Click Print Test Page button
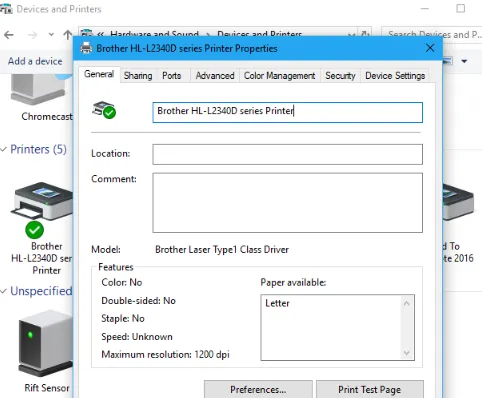This screenshot has height=398, width=482. pyautogui.click(x=370, y=389)
